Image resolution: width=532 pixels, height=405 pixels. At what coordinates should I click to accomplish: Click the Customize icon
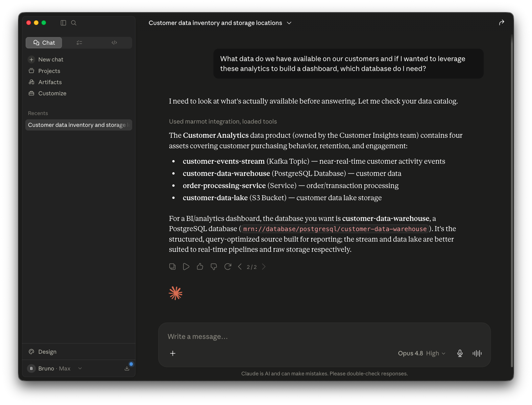coord(31,93)
